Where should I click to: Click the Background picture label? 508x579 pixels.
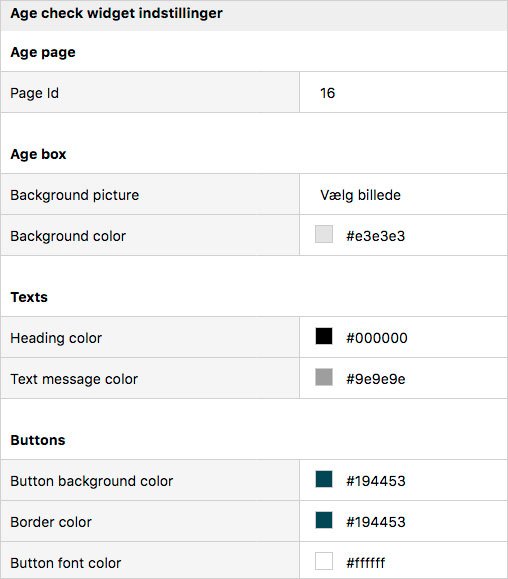[x=75, y=195]
